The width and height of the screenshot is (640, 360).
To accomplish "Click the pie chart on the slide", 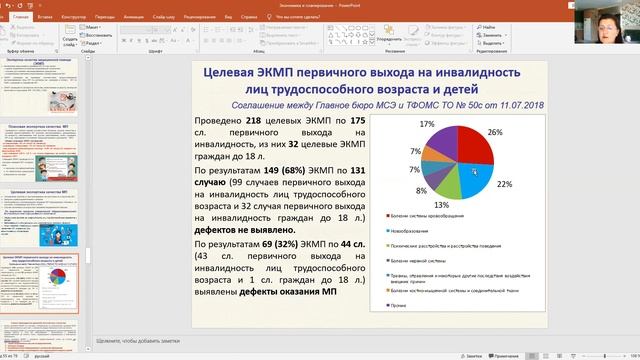I will point(457,162).
